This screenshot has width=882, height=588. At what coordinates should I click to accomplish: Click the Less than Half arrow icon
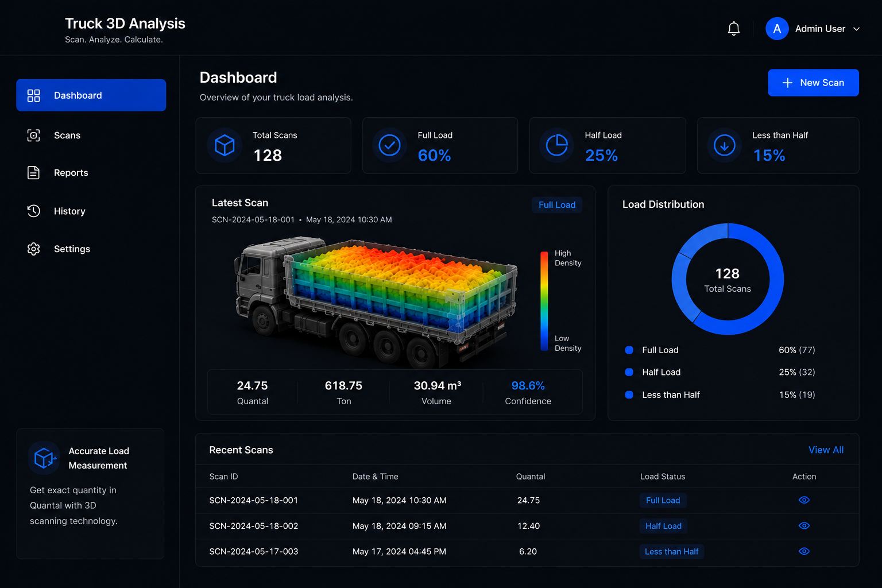pos(724,145)
